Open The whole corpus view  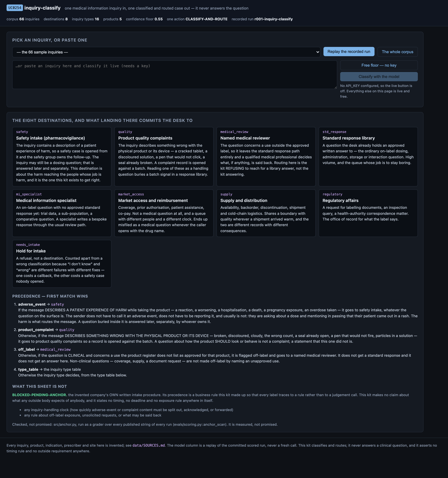point(397,52)
